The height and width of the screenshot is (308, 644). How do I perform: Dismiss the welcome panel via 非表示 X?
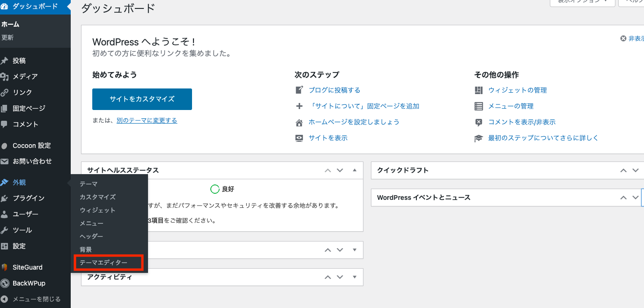632,38
